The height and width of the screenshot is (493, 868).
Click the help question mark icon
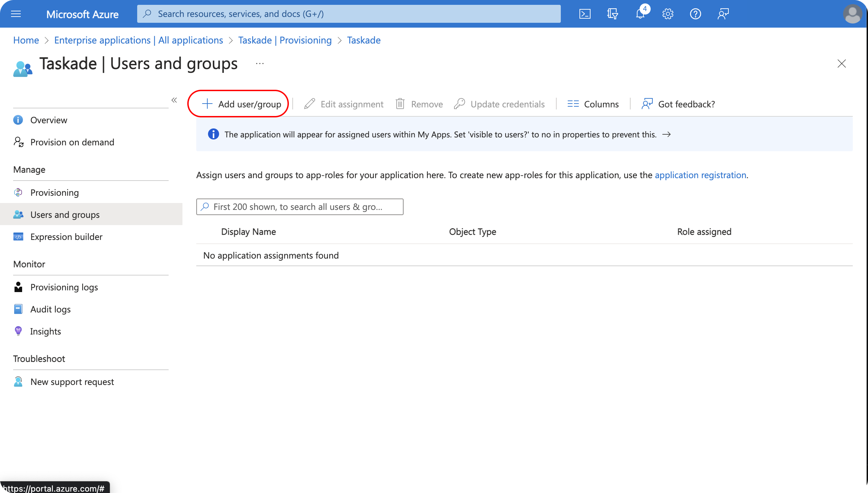(695, 14)
